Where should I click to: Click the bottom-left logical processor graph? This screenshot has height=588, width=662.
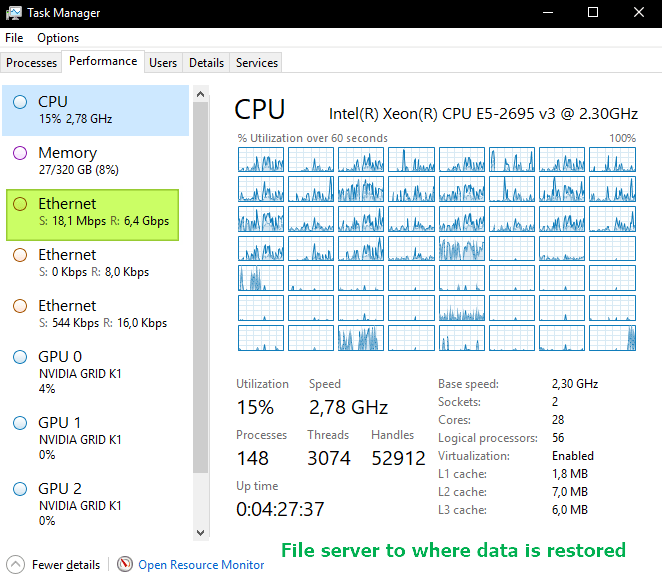point(261,338)
